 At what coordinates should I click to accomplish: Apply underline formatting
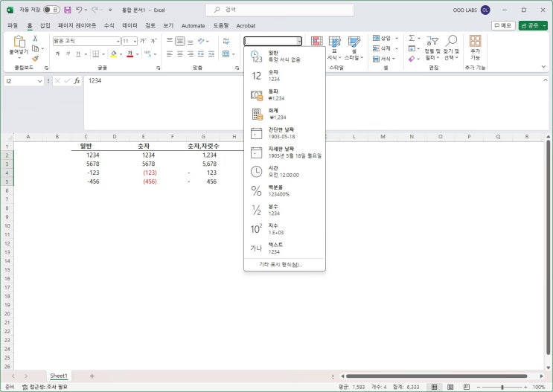click(78, 54)
